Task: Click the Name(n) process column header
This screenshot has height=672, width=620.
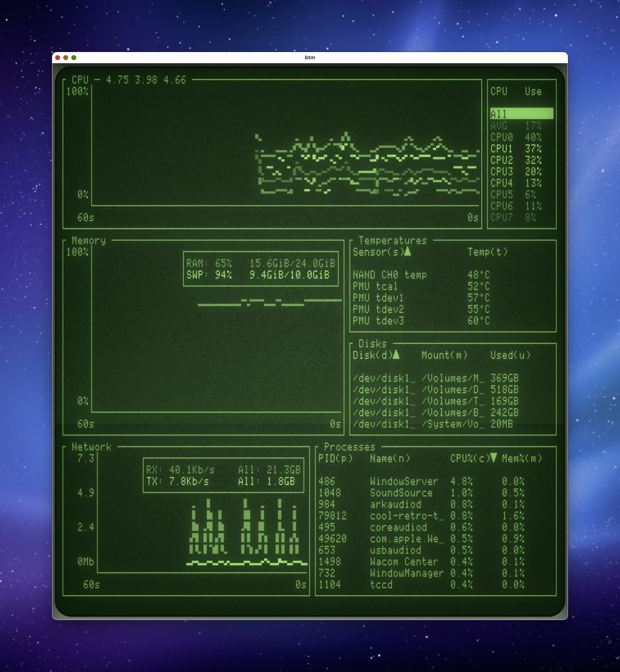Action: tap(390, 458)
